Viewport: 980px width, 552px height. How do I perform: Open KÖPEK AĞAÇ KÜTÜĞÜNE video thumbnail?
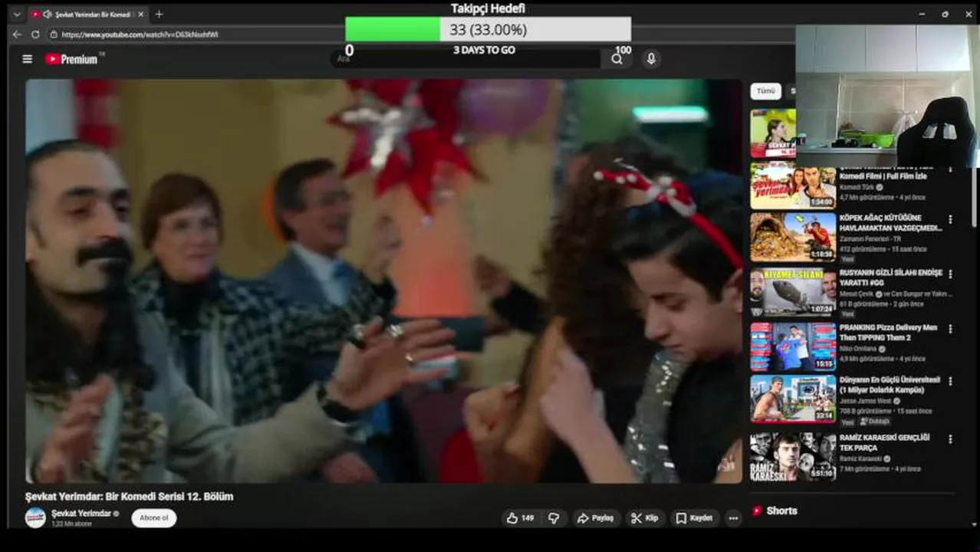click(x=793, y=237)
